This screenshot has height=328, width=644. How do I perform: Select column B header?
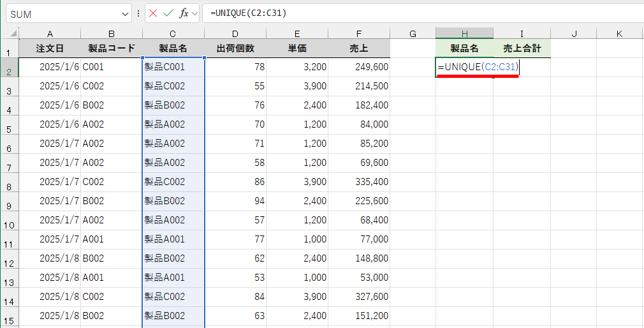point(112,34)
